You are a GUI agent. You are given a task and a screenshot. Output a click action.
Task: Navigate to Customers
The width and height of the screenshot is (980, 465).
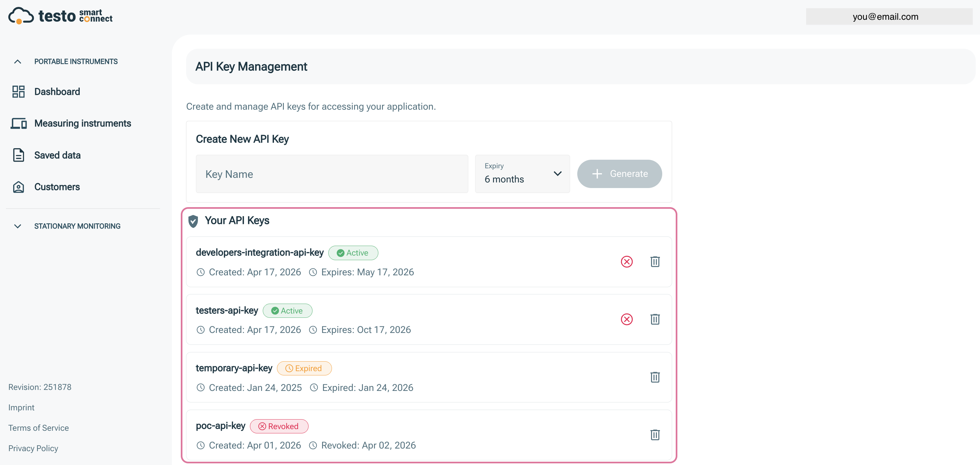(x=57, y=187)
